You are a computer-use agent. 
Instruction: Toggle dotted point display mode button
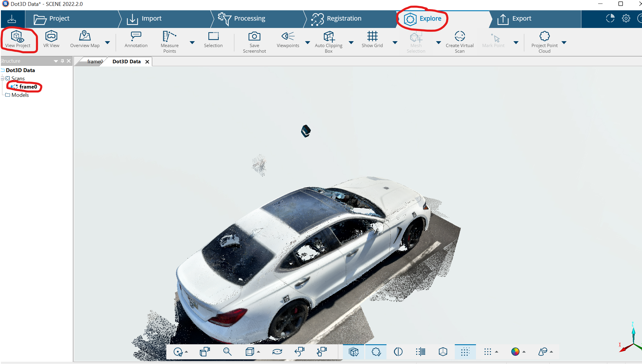pyautogui.click(x=465, y=352)
